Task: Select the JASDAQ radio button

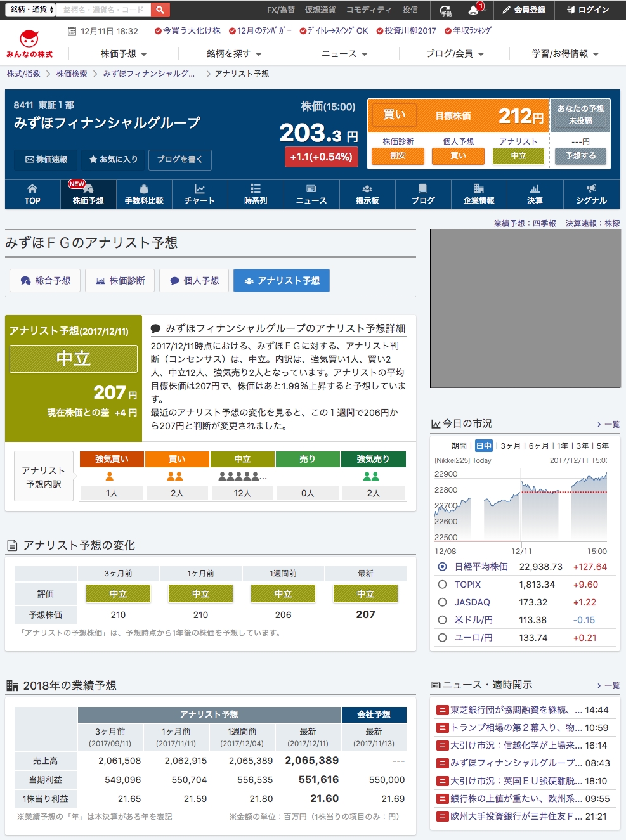Action: [x=442, y=602]
